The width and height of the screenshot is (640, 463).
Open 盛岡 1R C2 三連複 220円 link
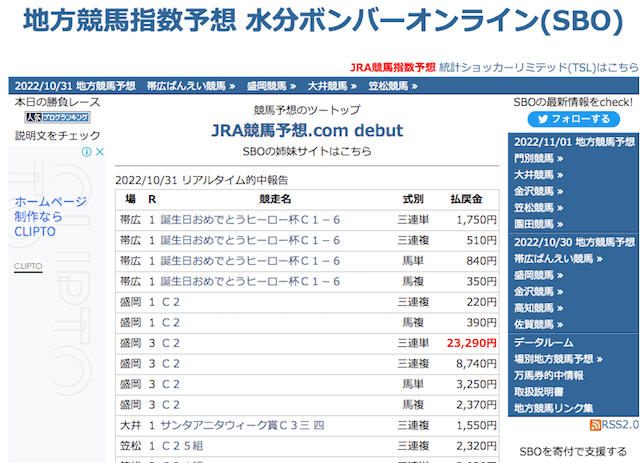[x=171, y=302]
